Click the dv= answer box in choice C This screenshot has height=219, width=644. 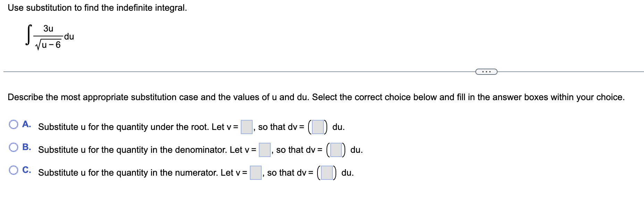(x=327, y=173)
